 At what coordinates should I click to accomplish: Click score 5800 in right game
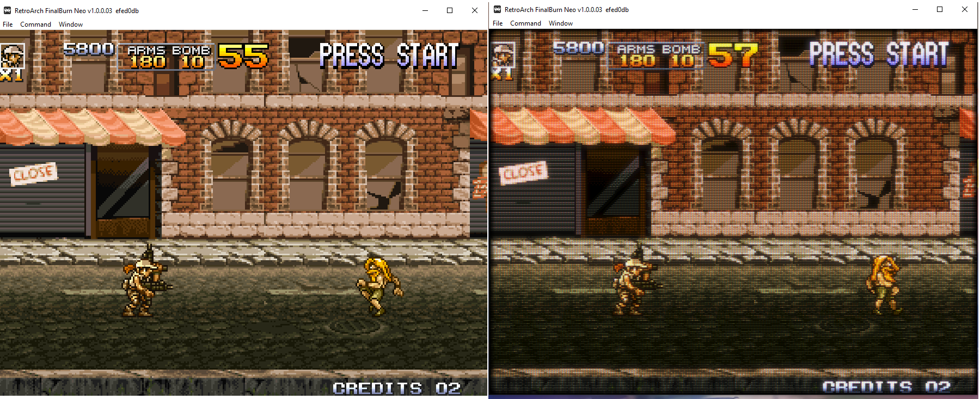pos(579,48)
